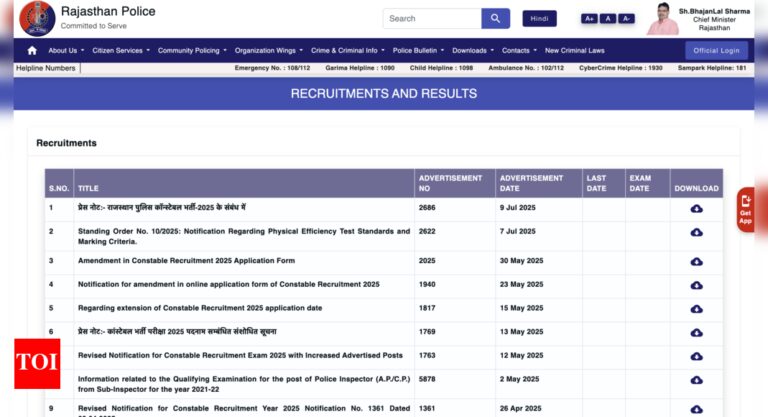Select title 'Revised Notification for Constable Recruitment Exam 2025'
Screen dimensions: 768x417
[240, 355]
